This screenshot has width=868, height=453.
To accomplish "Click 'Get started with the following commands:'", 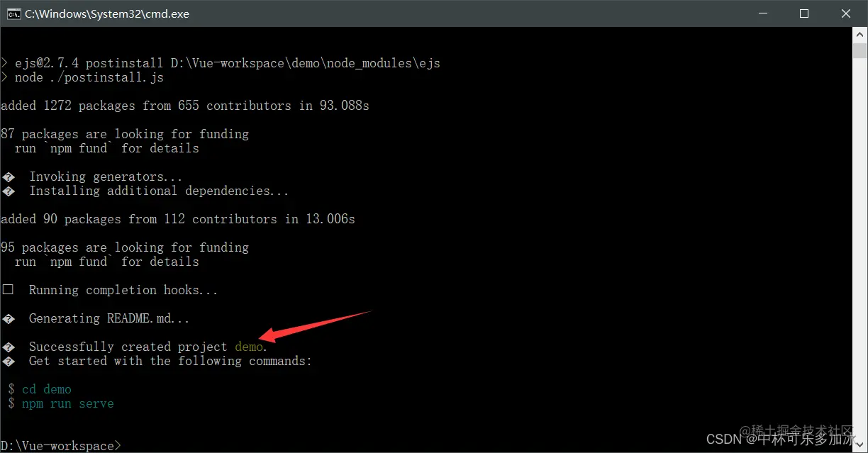I will coord(170,361).
